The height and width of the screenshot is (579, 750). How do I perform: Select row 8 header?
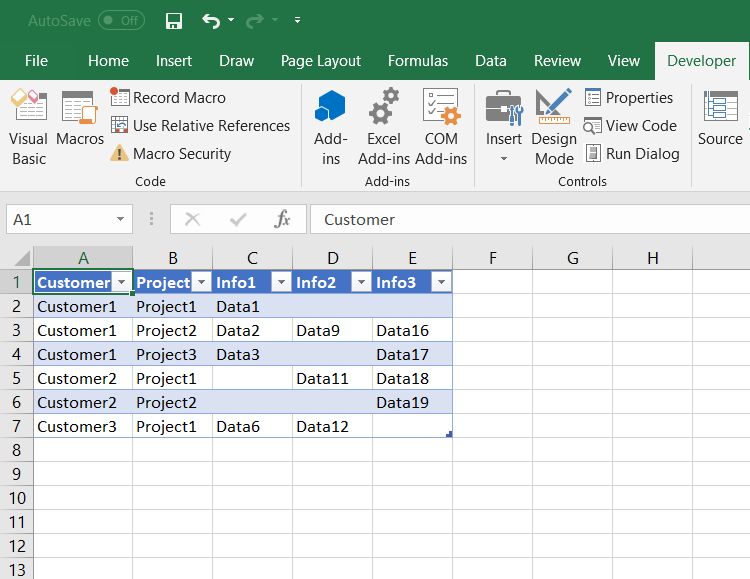[x=16, y=450]
